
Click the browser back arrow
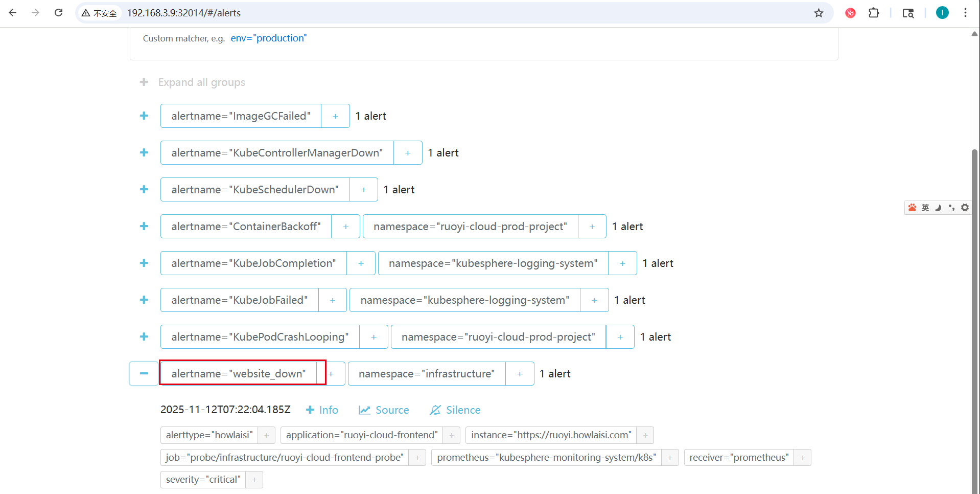tap(12, 13)
